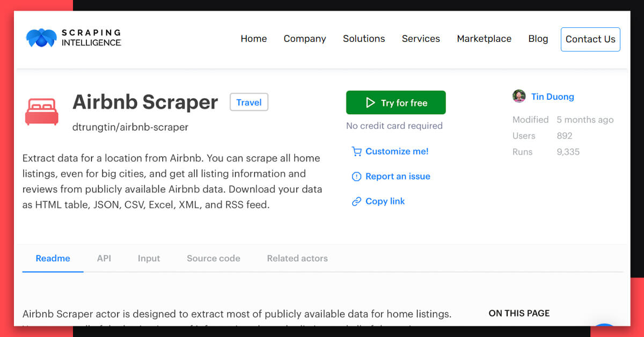Open the Blog menu item
This screenshot has height=337, width=644.
pos(538,39)
